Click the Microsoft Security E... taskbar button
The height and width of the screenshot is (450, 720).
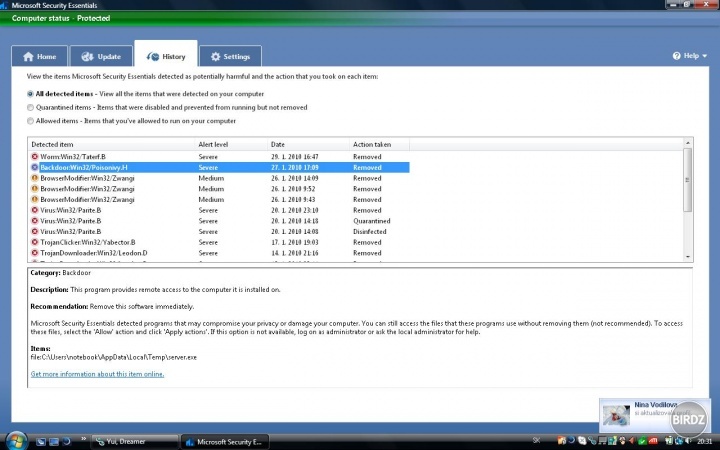tap(225, 442)
